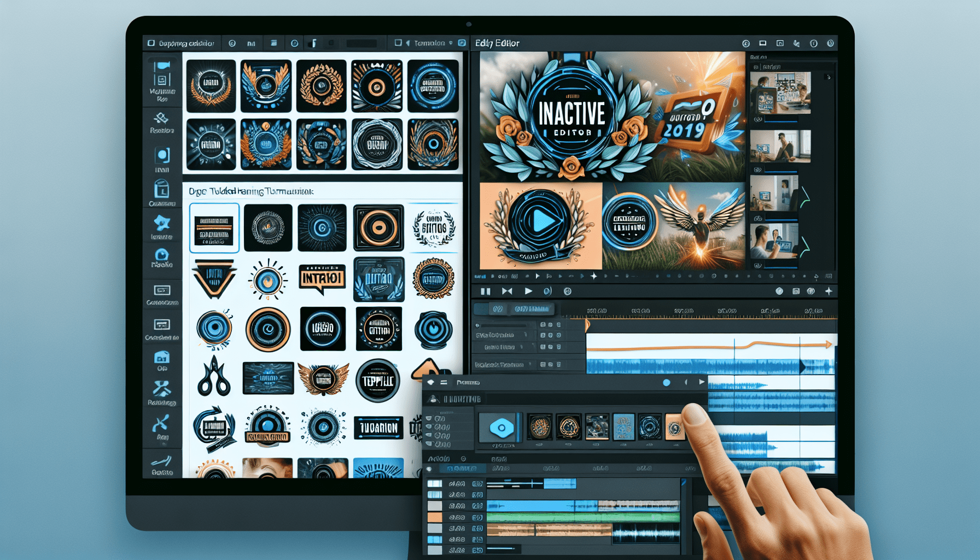The image size is (980, 560).
Task: Click the camera square icon at playback bar right
Action: pos(796,291)
